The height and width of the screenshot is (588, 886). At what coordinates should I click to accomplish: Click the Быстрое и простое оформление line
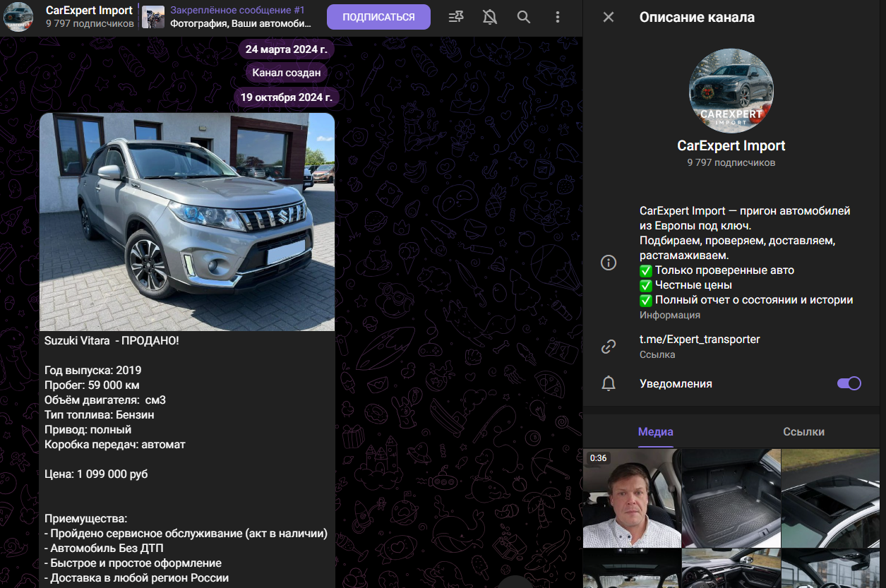133,563
